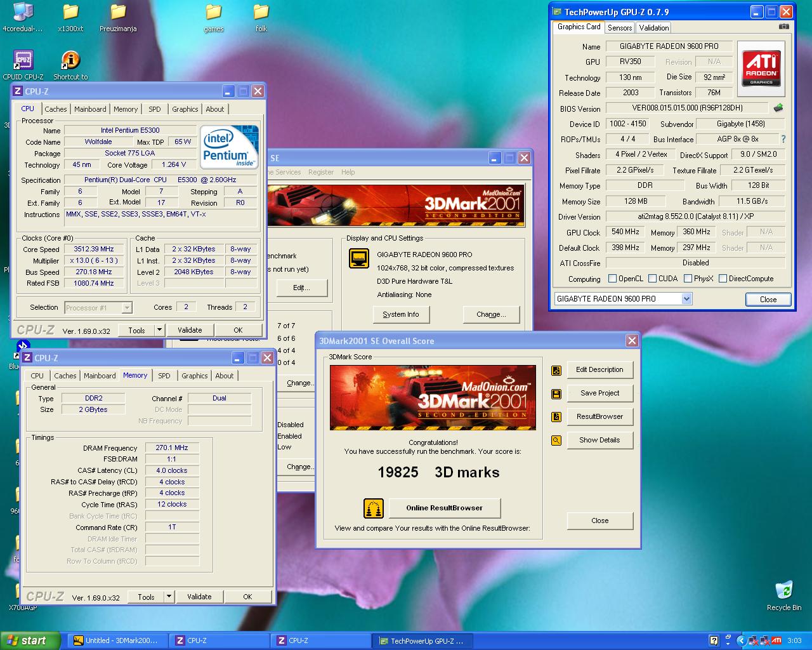Viewport: 812px width, 650px height.
Task: Enable the DirectCompute checkbox
Action: 723,279
